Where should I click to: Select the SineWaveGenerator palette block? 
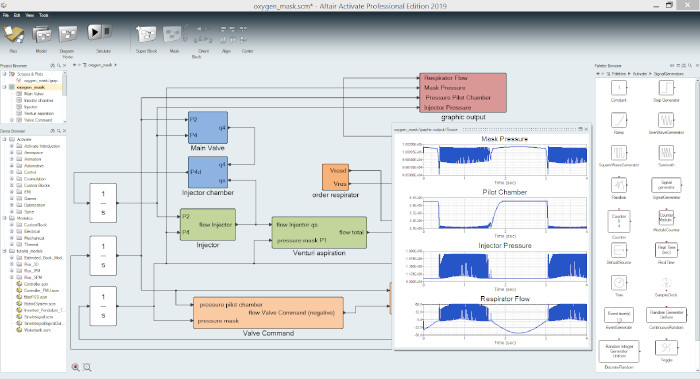click(666, 120)
